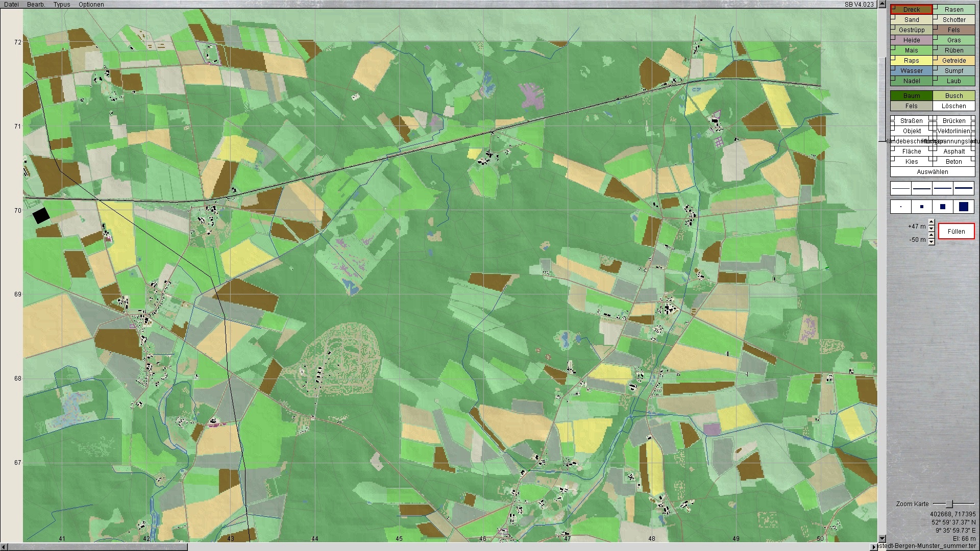Select the medium square brush size
Viewport: 980px width, 551px height.
943,207
